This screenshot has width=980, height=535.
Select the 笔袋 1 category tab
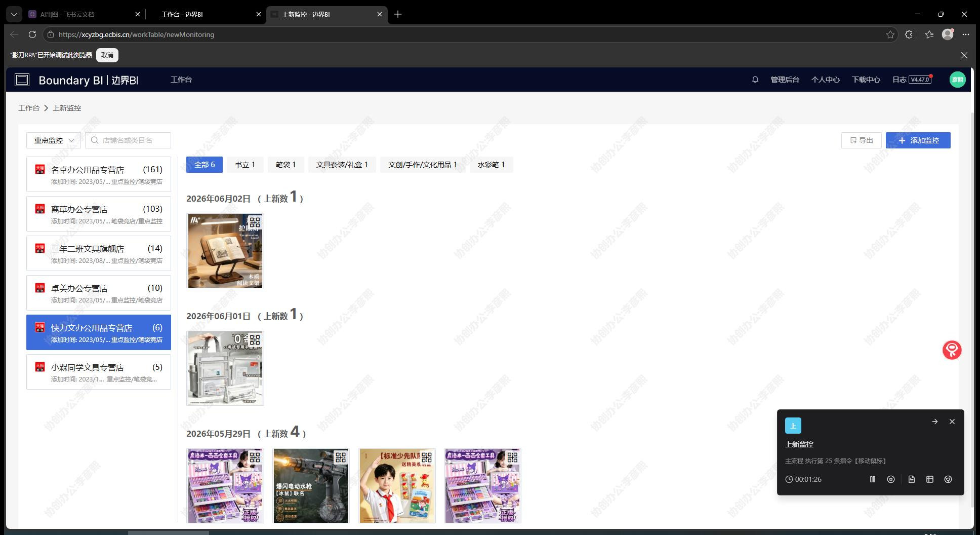tap(285, 165)
